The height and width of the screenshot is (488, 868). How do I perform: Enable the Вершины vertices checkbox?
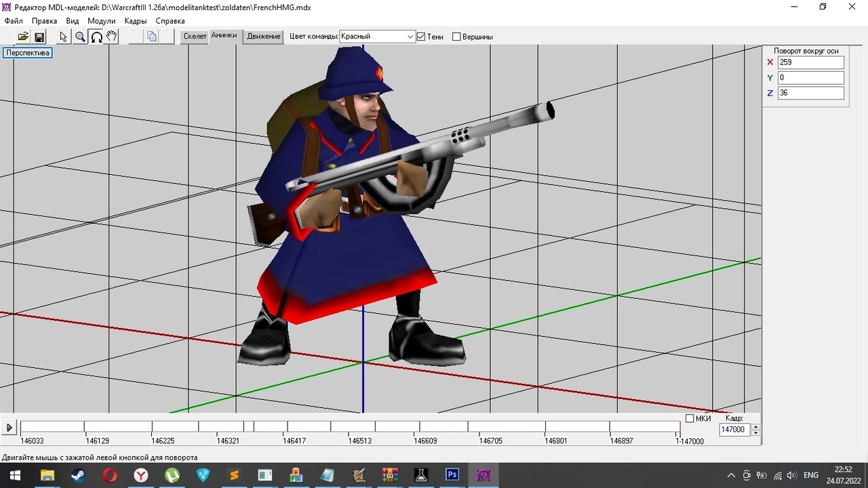(456, 37)
